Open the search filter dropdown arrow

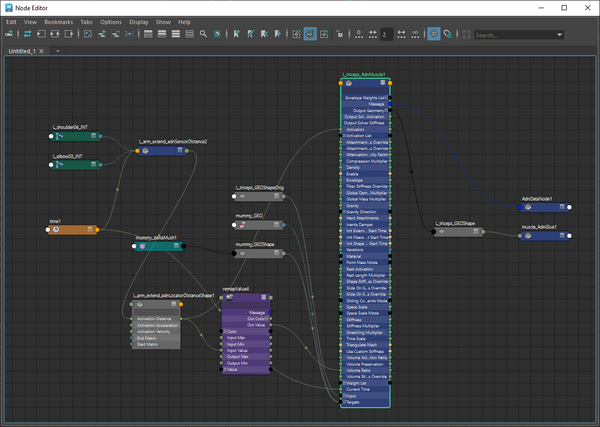pyautogui.click(x=559, y=34)
